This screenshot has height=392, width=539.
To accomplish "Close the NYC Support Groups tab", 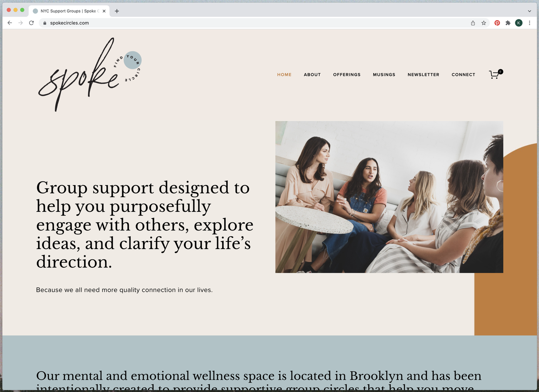I will click(104, 11).
